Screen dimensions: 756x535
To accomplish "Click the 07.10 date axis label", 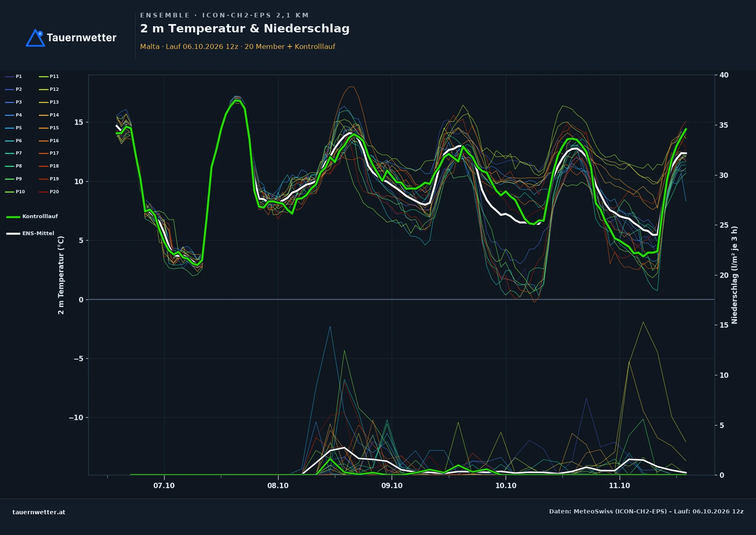I will tap(164, 486).
